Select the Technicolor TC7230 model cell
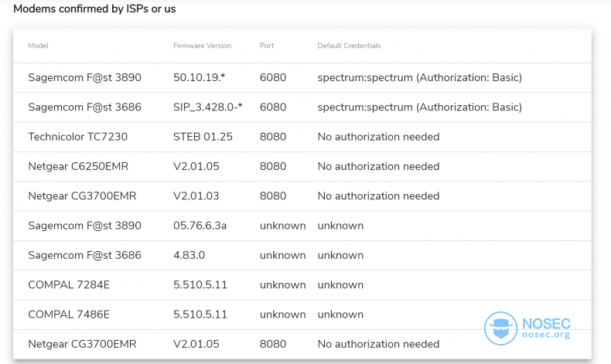 [78, 137]
